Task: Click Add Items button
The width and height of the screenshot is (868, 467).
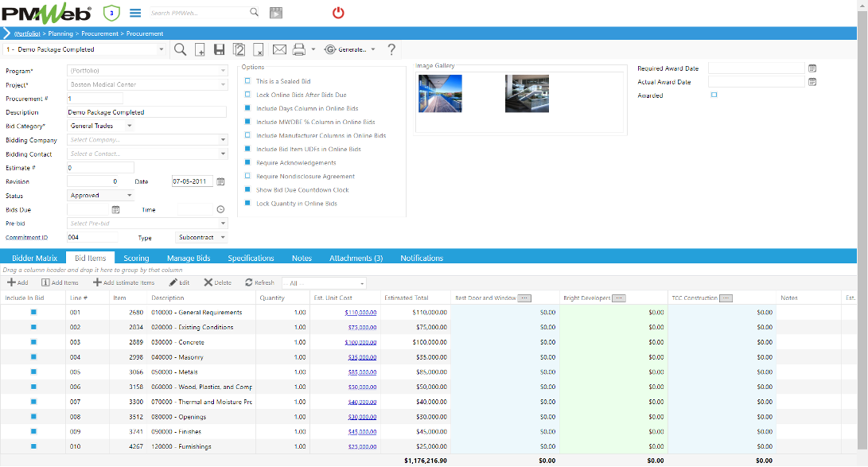Action: click(x=60, y=282)
